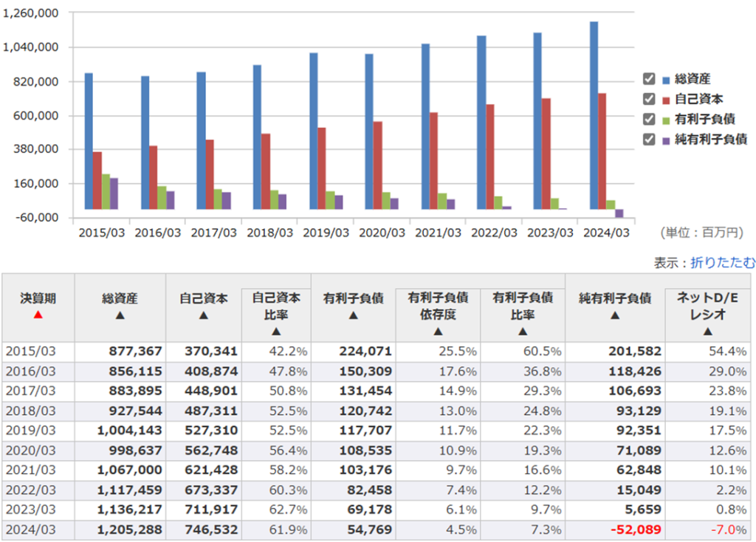Sort by 有利子負債比率 column arrow

523,332
